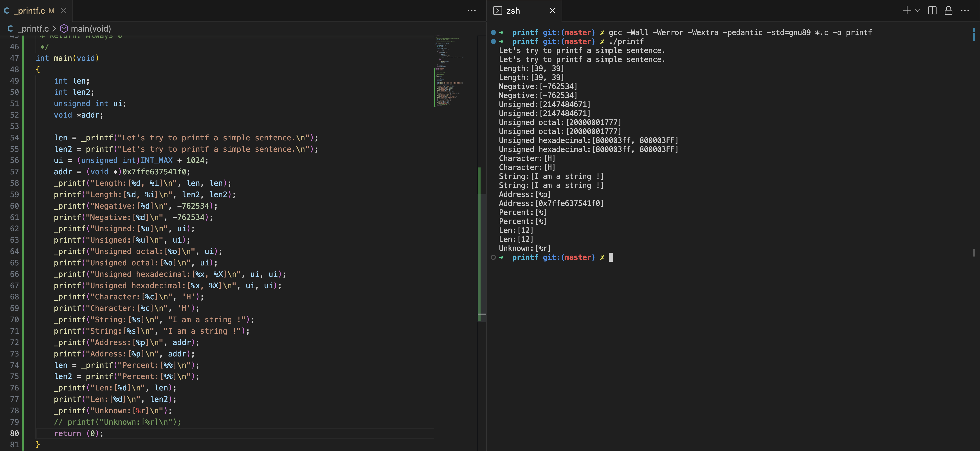Click line number 80 in the gutter

pyautogui.click(x=14, y=433)
